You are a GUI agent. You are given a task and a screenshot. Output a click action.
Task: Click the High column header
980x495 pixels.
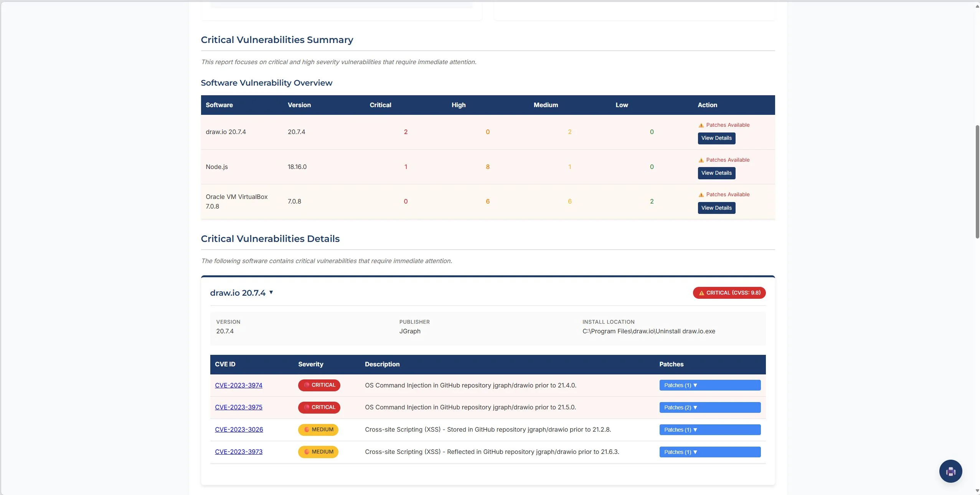[459, 105]
